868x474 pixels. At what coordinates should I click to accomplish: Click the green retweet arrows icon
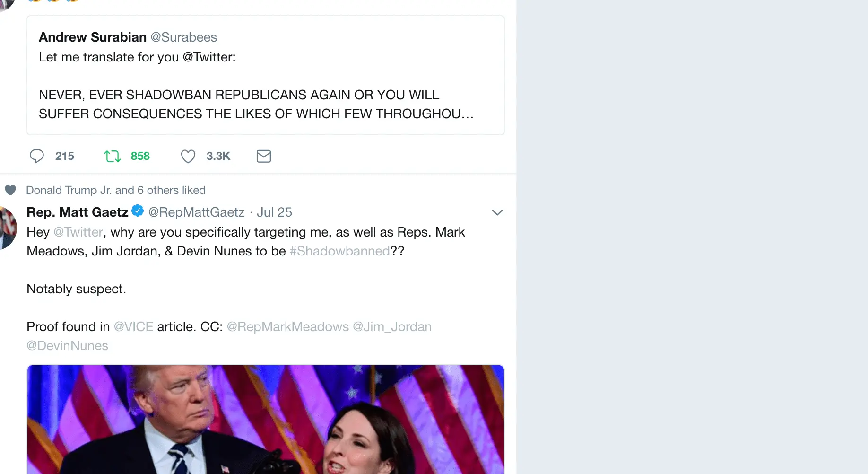[x=113, y=156]
